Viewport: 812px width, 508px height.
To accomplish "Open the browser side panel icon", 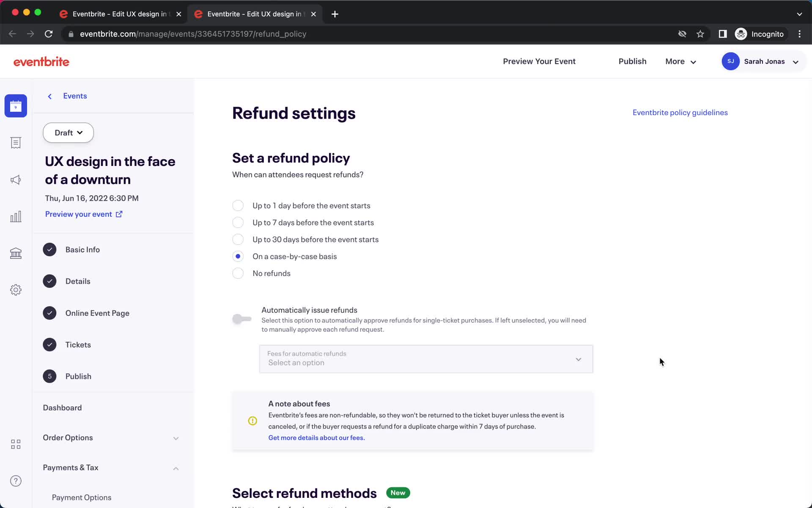I will [x=723, y=34].
